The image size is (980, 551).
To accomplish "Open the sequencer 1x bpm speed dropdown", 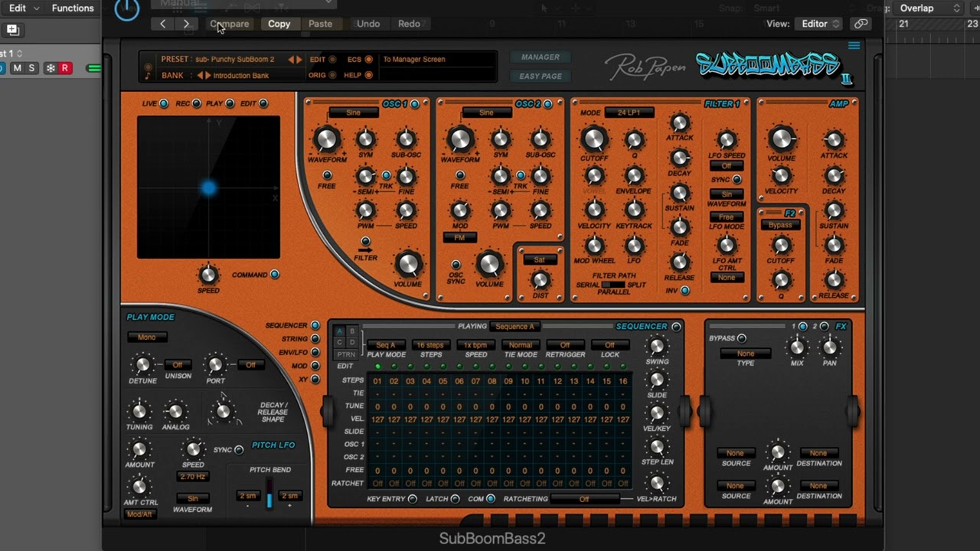I will (x=475, y=345).
